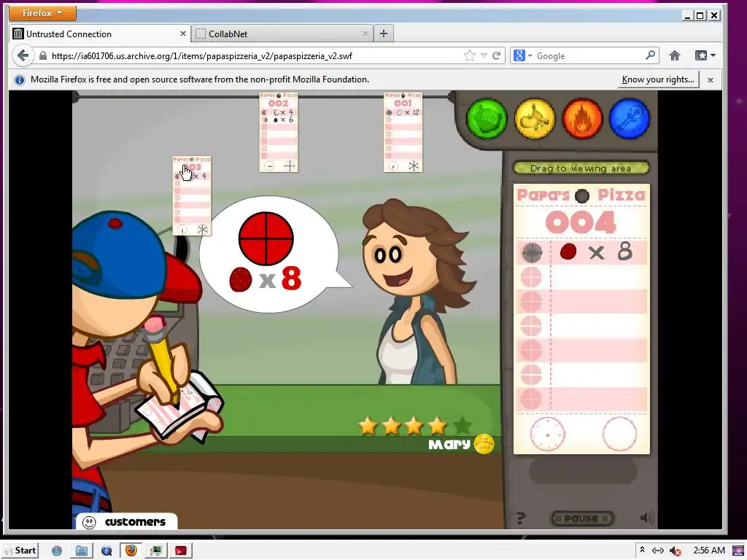Screen dimensions: 747x560
Task: Dismiss the Mozilla notification bar
Action: click(x=711, y=80)
